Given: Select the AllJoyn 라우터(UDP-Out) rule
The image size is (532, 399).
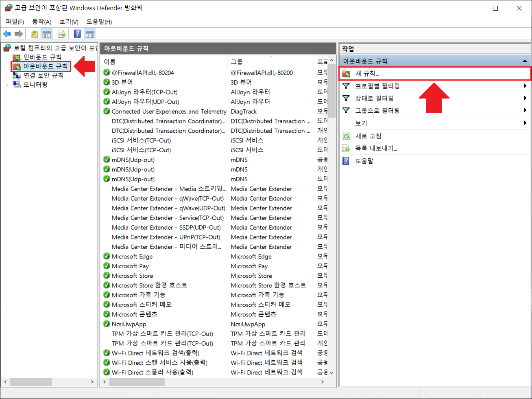Looking at the screenshot, I should (x=146, y=102).
